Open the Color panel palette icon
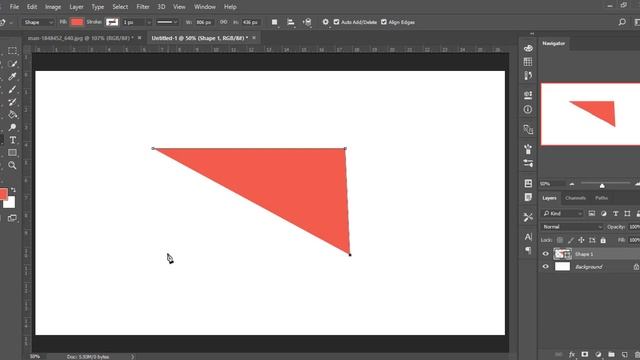This screenshot has height=360, width=640. (x=528, y=48)
